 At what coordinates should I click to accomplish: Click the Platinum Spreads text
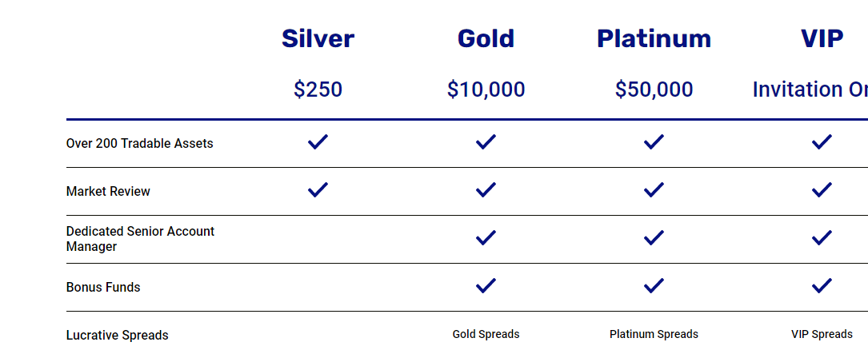pos(654,334)
